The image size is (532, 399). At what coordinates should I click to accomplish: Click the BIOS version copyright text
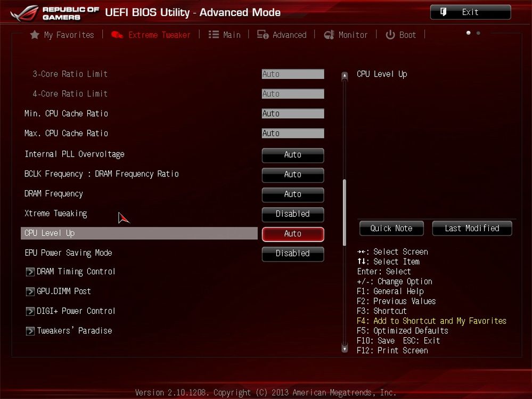(x=266, y=393)
